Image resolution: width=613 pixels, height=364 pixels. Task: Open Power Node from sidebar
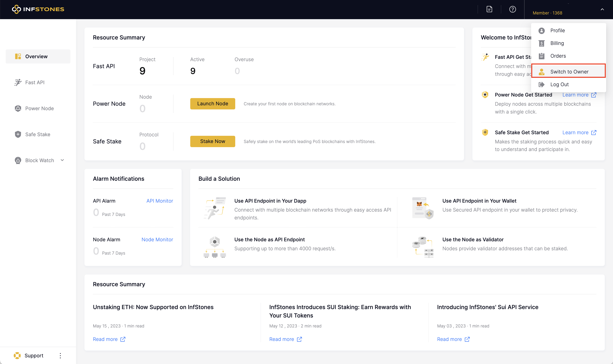click(x=39, y=108)
